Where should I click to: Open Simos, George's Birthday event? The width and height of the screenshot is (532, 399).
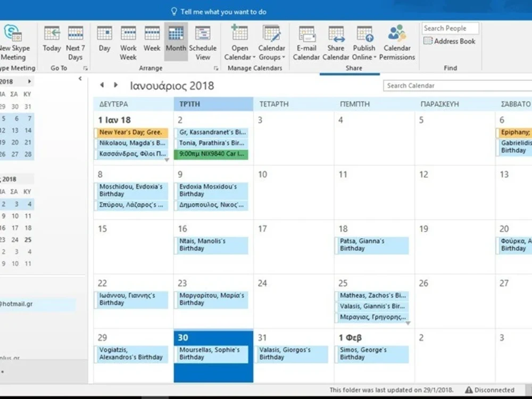click(372, 354)
